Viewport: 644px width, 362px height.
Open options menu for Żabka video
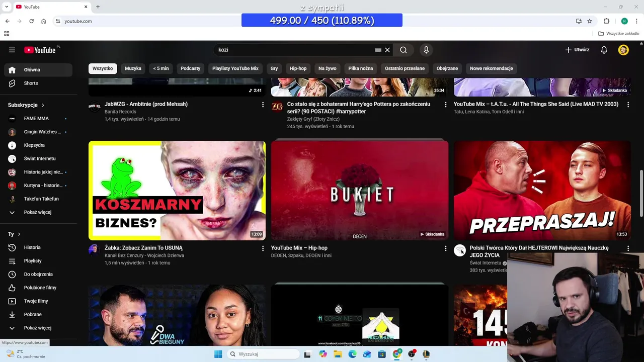coord(263,248)
